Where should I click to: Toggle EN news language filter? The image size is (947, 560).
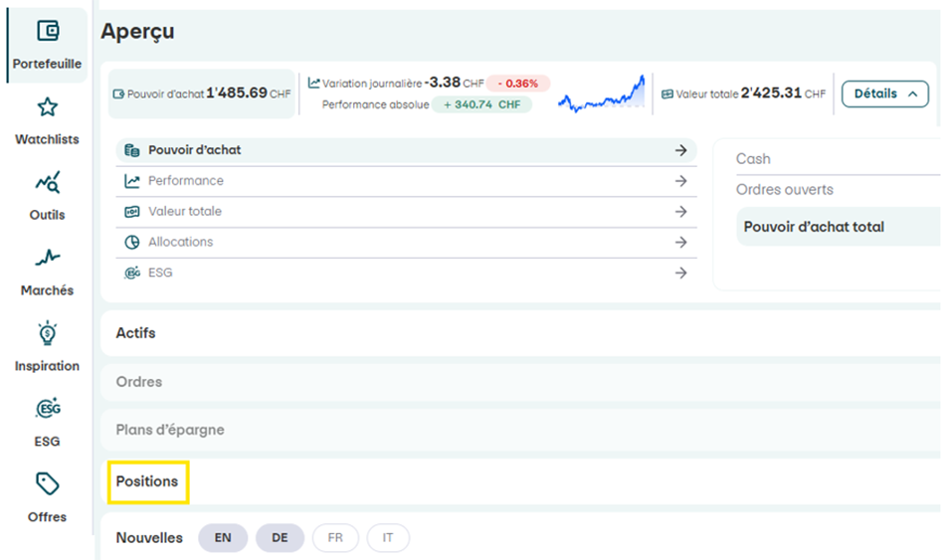click(x=223, y=538)
